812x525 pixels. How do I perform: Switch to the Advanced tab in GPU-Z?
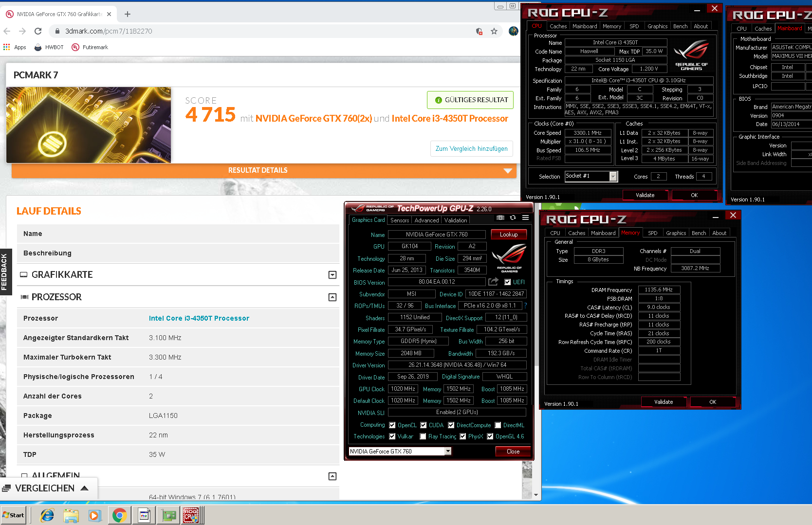coord(427,220)
